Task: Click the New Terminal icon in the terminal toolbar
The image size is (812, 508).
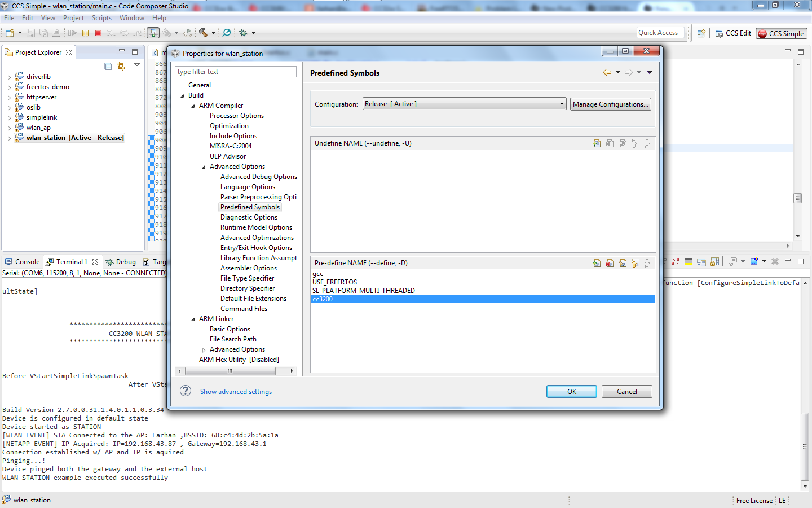Action: (x=754, y=261)
